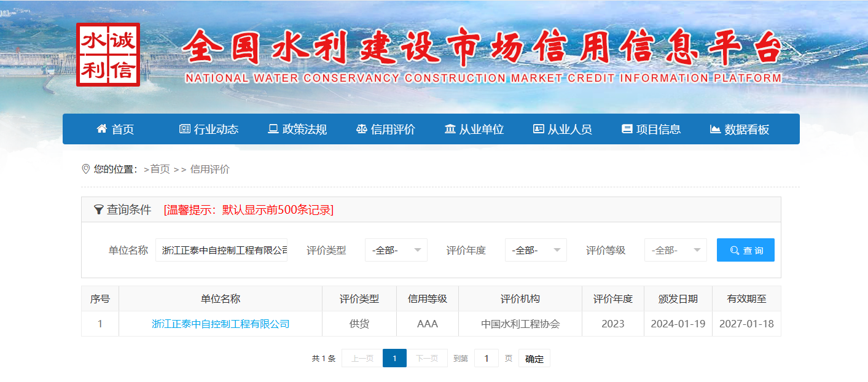Screen dimensions: 868x382
Task: Select page 1 in pagination
Action: [394, 358]
